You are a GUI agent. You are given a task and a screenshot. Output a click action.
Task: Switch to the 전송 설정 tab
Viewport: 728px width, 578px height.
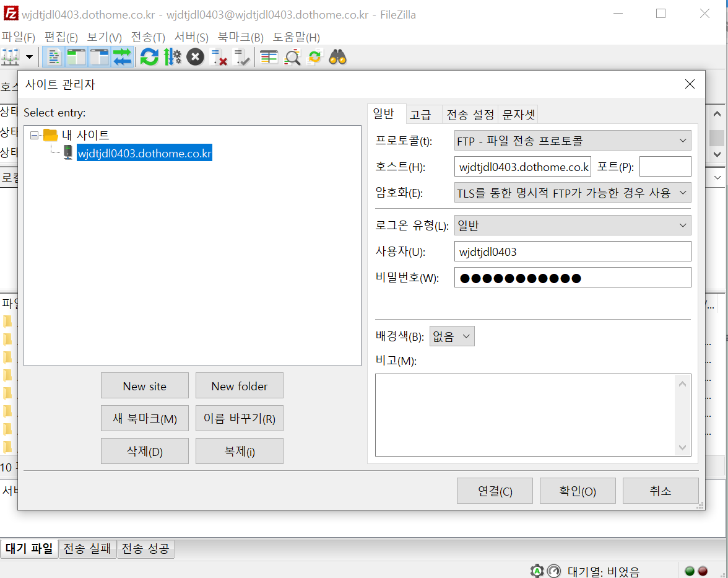coord(470,115)
